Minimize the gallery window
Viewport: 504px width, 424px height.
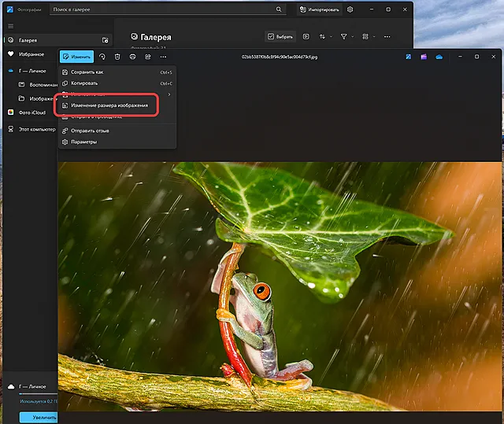pos(372,9)
